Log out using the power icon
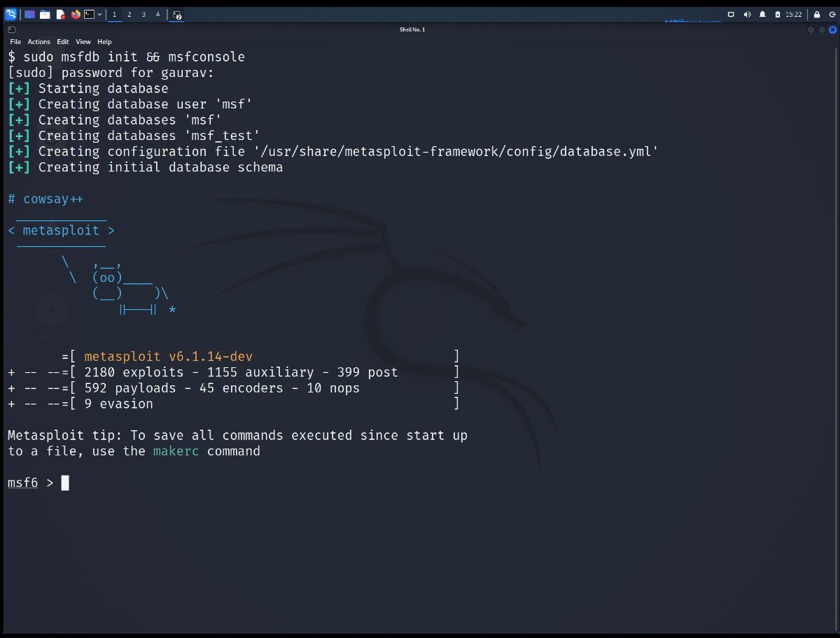This screenshot has width=840, height=638. pyautogui.click(x=833, y=14)
